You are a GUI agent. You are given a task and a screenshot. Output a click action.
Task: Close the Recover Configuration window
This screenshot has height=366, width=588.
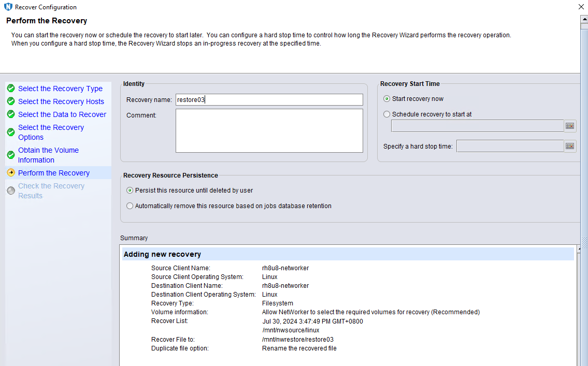(x=581, y=7)
